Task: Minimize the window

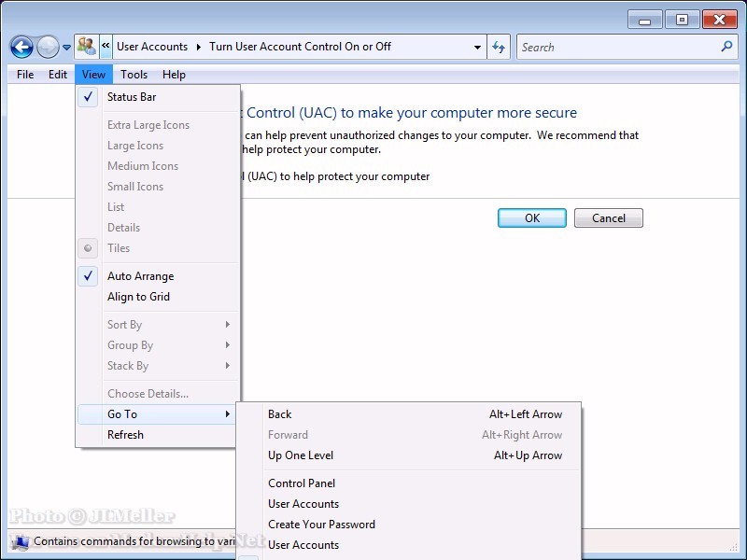Action: pos(644,21)
